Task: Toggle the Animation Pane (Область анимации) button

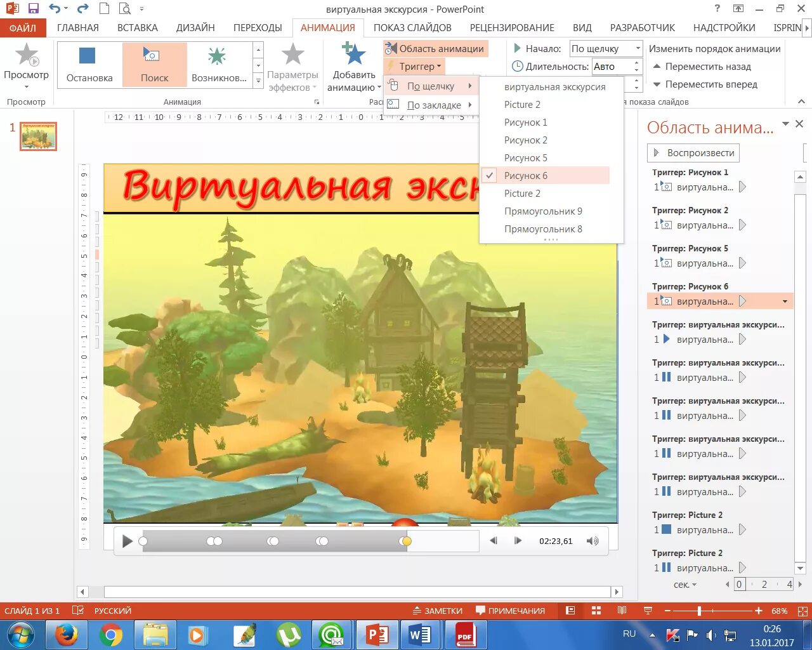Action: click(x=435, y=48)
